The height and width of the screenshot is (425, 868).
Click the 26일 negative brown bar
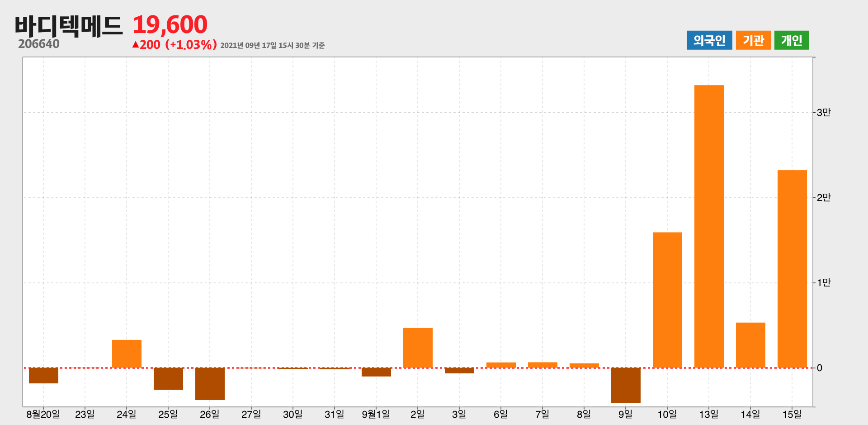pos(210,384)
